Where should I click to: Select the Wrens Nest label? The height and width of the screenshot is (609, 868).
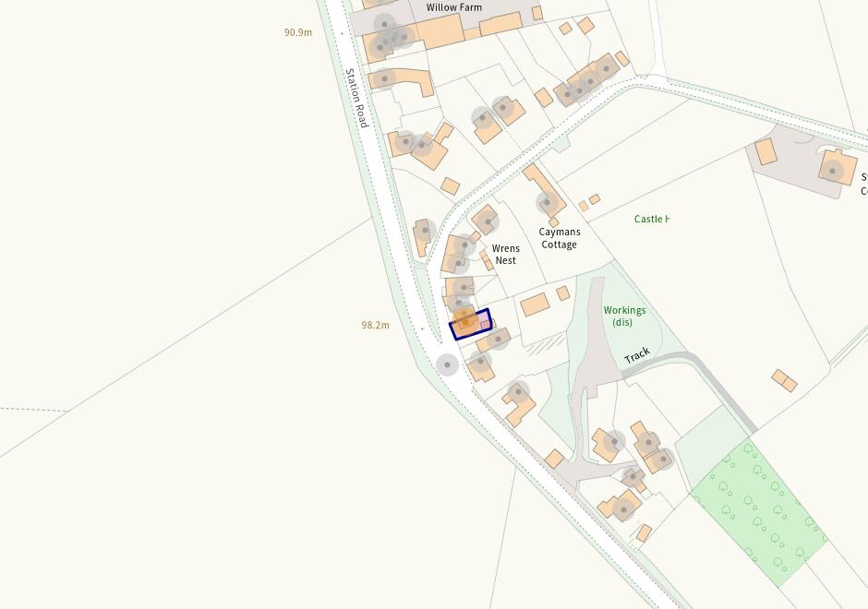click(x=505, y=255)
